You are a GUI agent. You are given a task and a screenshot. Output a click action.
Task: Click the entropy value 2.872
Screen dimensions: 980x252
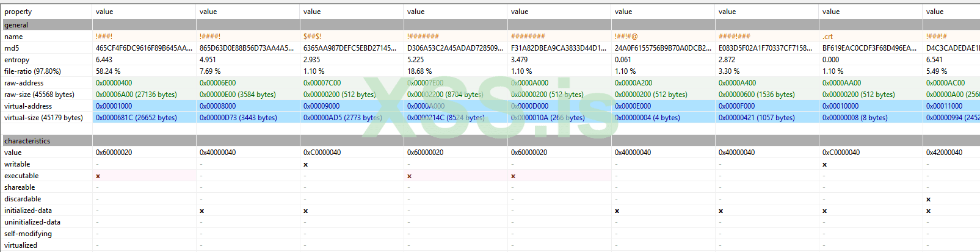click(727, 60)
